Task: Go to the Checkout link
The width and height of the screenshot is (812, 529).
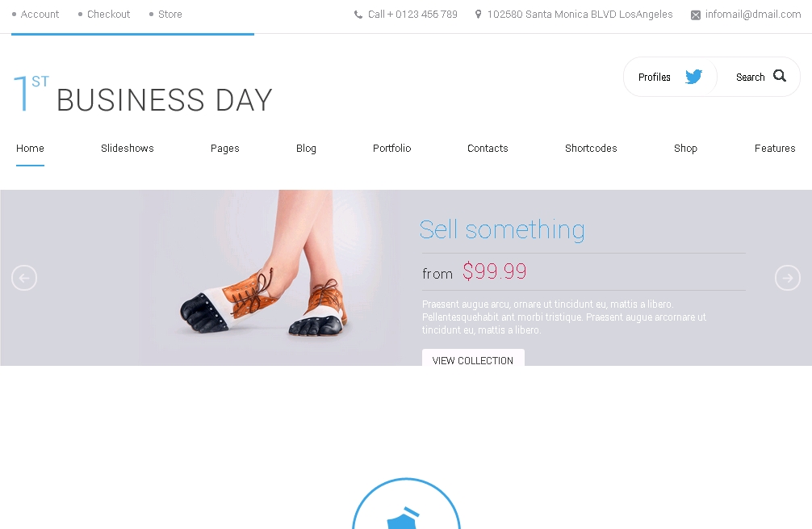Action: pos(109,15)
